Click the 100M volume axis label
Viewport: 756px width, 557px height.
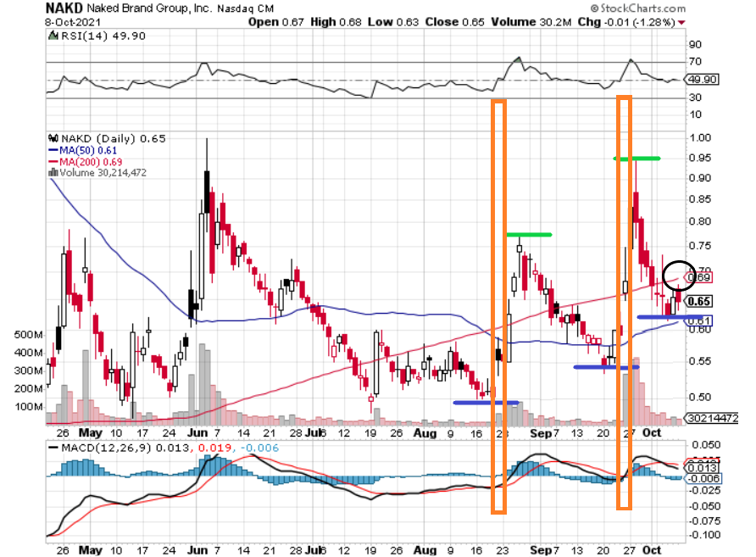click(29, 407)
